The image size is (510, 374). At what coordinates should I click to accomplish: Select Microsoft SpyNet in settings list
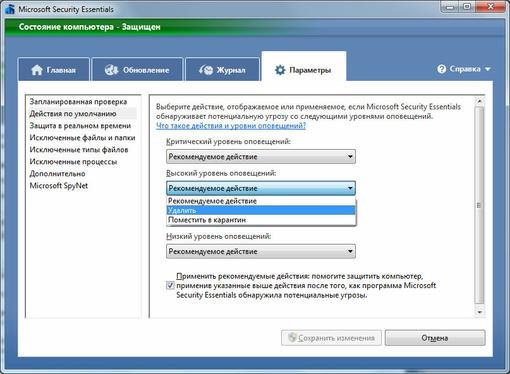(x=59, y=186)
